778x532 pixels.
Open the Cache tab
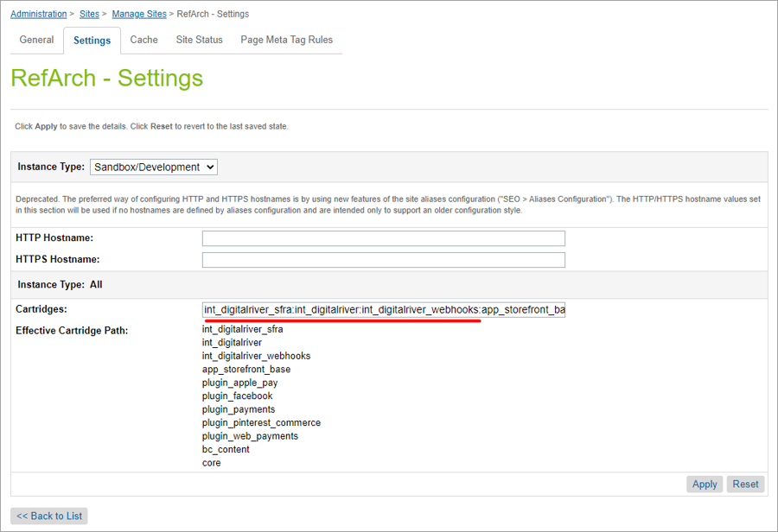[x=143, y=40]
